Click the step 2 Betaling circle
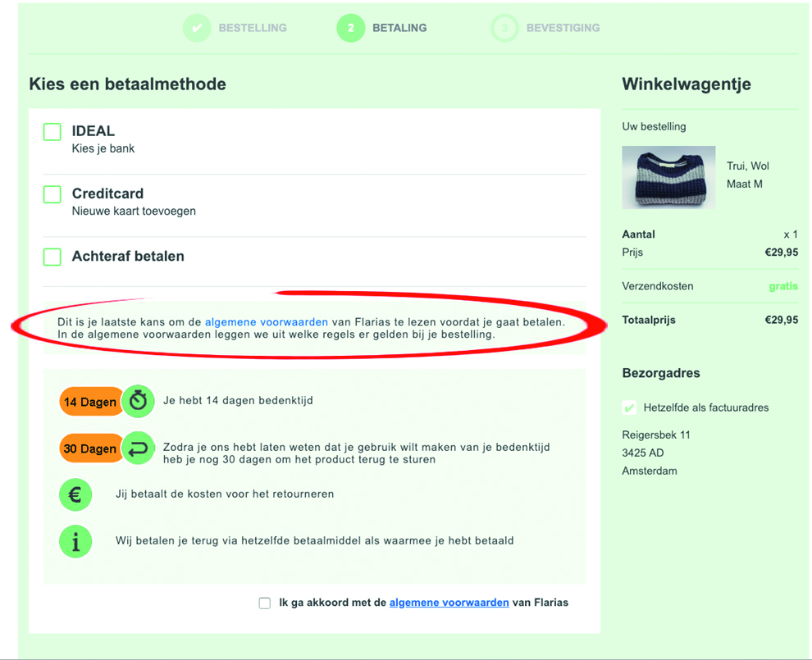This screenshot has width=812, height=660. pyautogui.click(x=350, y=28)
